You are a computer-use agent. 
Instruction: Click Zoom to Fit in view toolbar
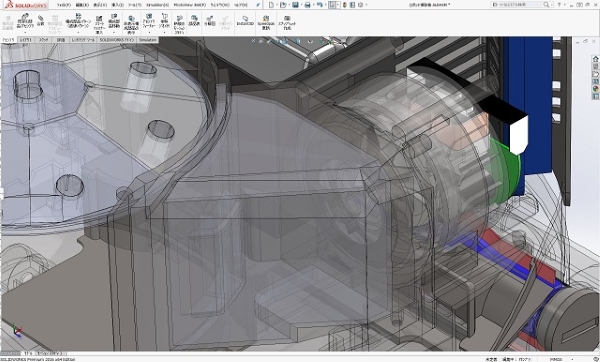(x=253, y=41)
